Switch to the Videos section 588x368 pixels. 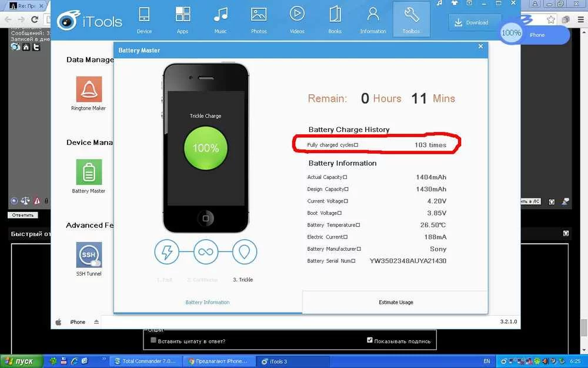click(x=297, y=19)
